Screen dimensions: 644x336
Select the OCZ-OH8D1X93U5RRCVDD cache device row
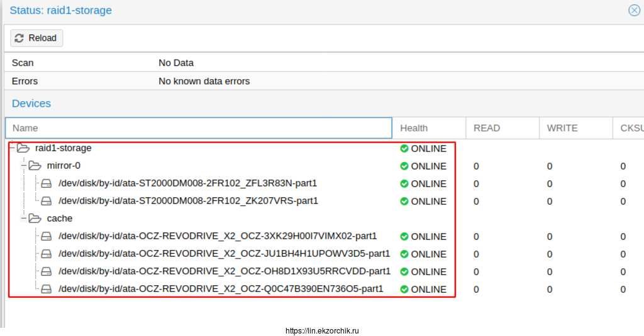[x=224, y=271]
